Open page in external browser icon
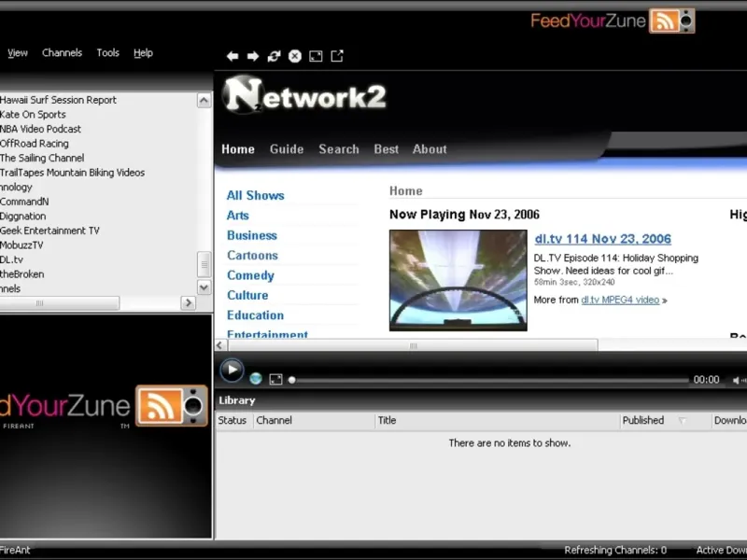747x560 pixels. 337,56
